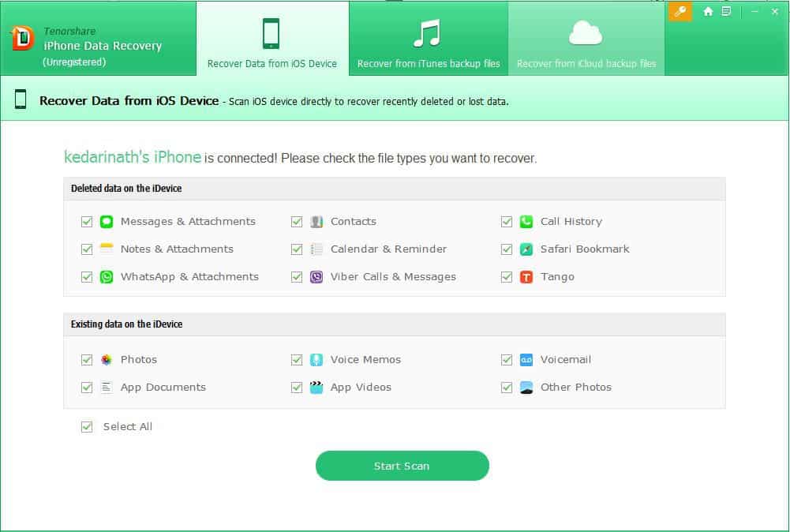Screen dimensions: 790x532
Task: Uncheck the Other Photos checkbox
Action: pyautogui.click(x=507, y=388)
